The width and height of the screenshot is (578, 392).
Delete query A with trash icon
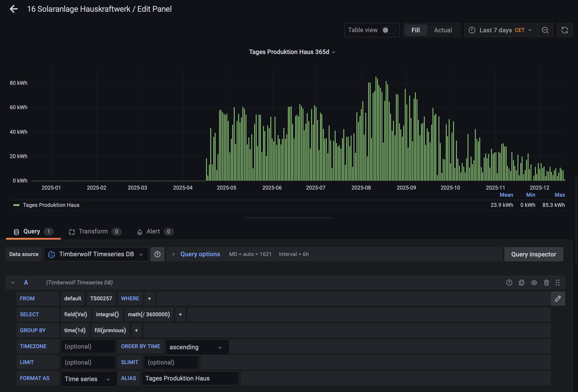(x=547, y=282)
